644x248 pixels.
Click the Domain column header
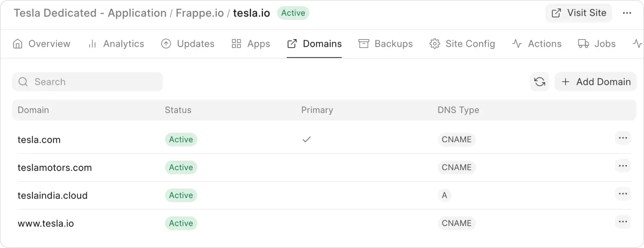coord(33,110)
